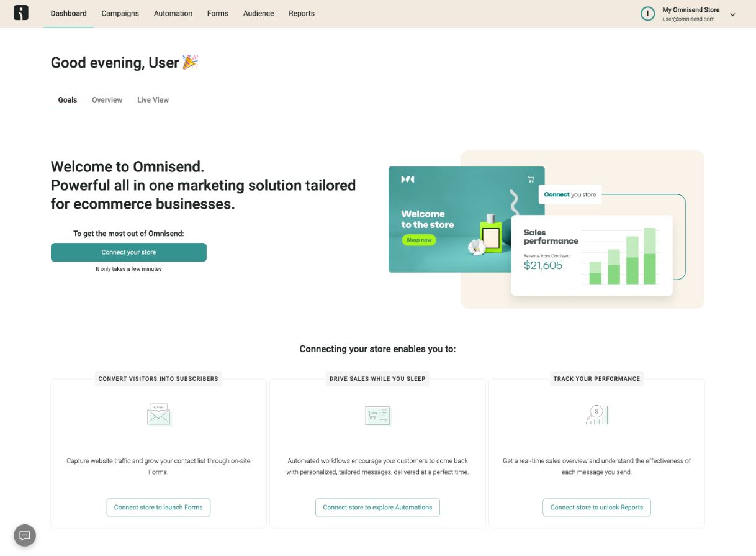Open the live chat bubble icon

pos(25,535)
